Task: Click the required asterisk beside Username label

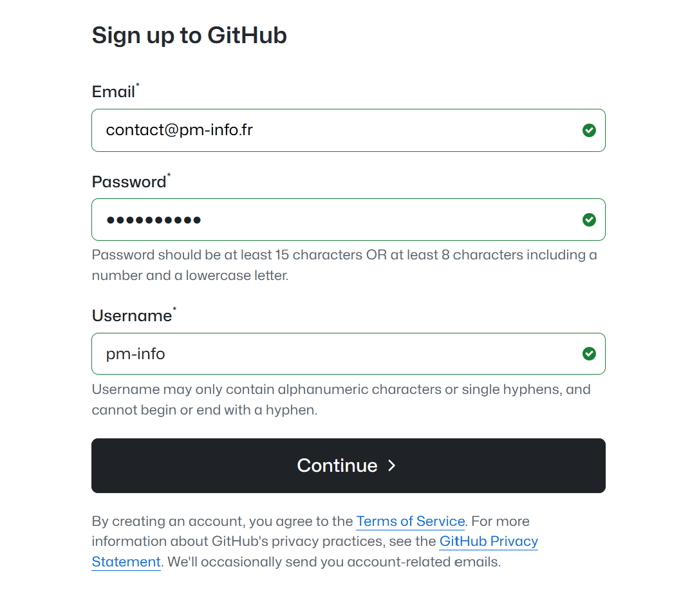Action: [174, 308]
